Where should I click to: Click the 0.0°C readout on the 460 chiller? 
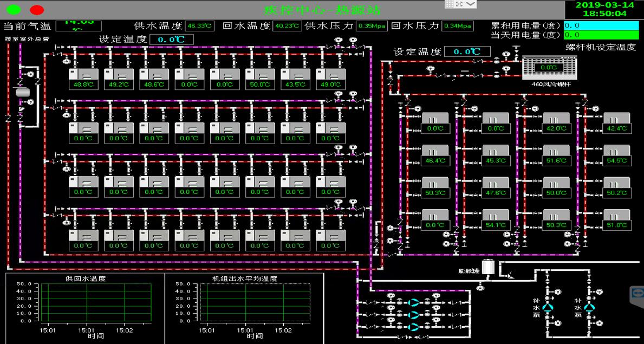point(549,67)
